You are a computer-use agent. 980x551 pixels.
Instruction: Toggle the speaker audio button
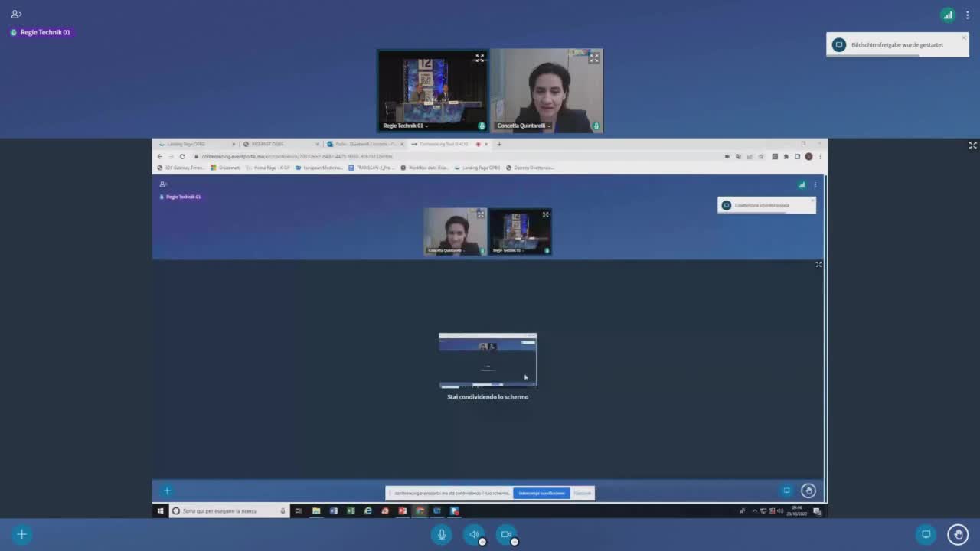(473, 534)
